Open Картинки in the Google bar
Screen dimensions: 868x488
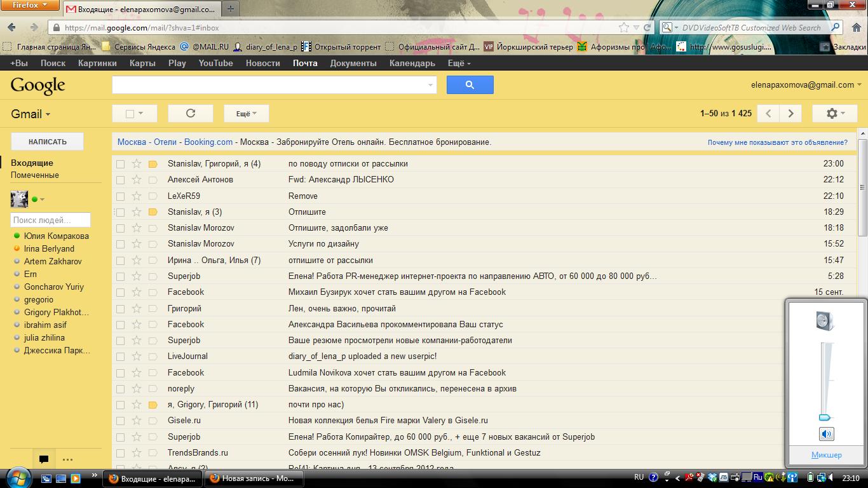click(97, 63)
